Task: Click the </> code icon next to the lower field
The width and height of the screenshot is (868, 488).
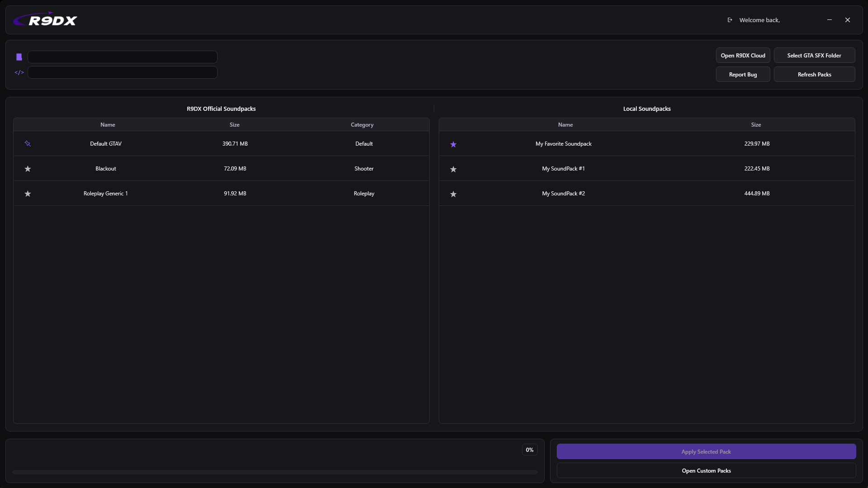Action: point(19,72)
